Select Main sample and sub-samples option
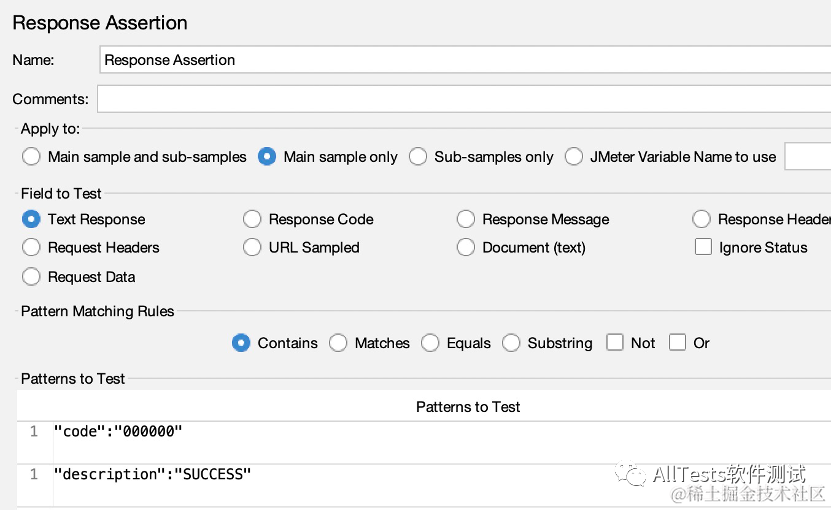This screenshot has width=832, height=510. click(31, 157)
